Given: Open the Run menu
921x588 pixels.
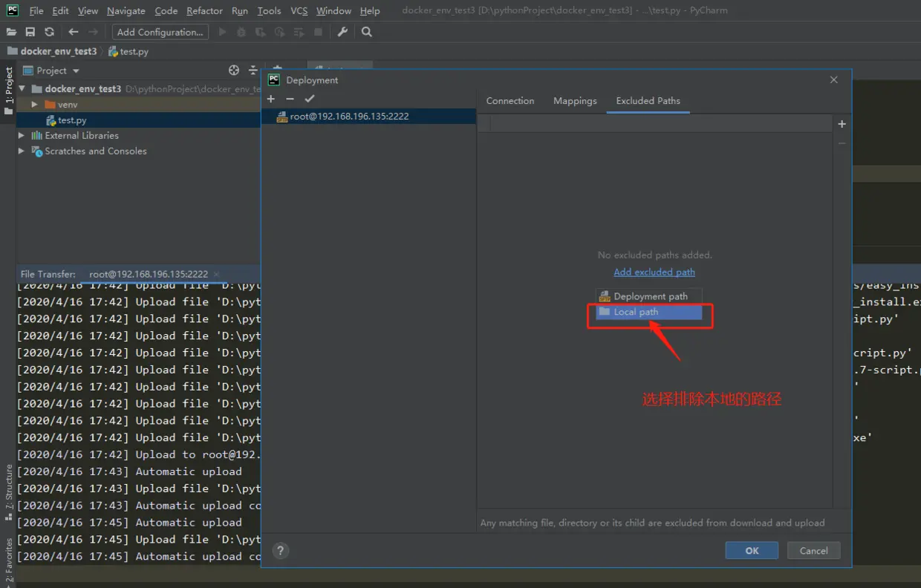Looking at the screenshot, I should tap(240, 10).
